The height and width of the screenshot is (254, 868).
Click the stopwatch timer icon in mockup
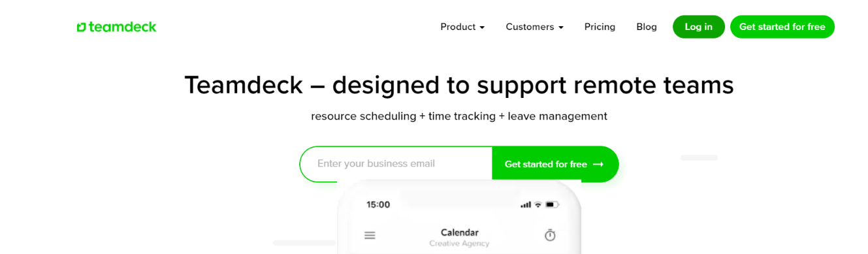click(x=550, y=235)
